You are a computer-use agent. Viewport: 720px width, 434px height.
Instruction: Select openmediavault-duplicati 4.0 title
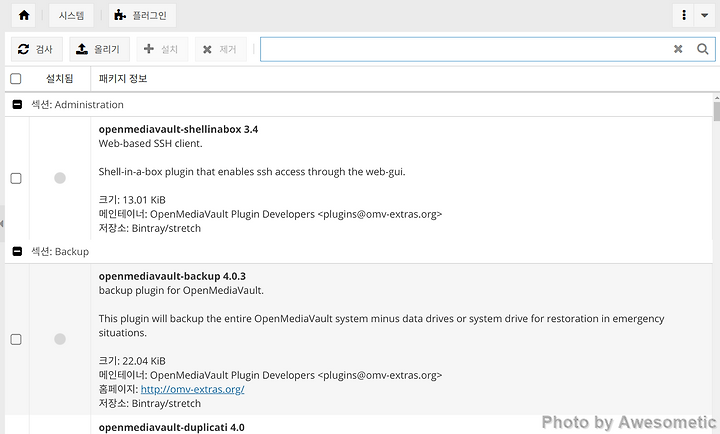(x=171, y=428)
